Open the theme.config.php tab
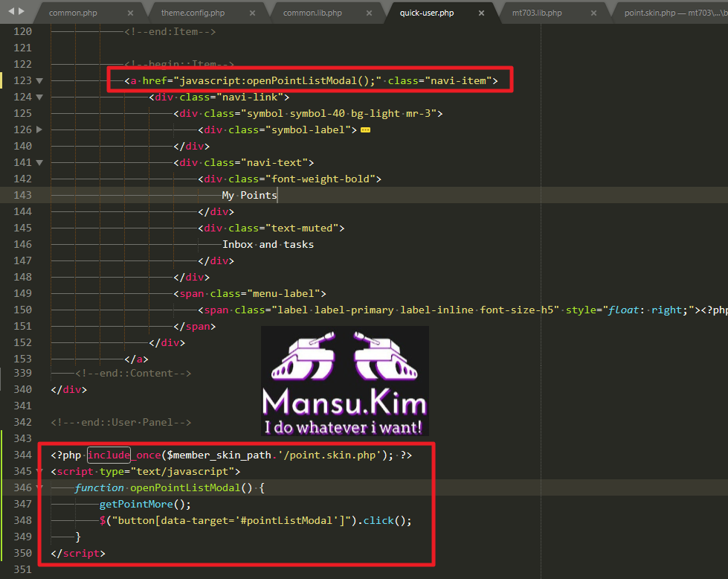Viewport: 728px width, 579px height. pyautogui.click(x=193, y=13)
